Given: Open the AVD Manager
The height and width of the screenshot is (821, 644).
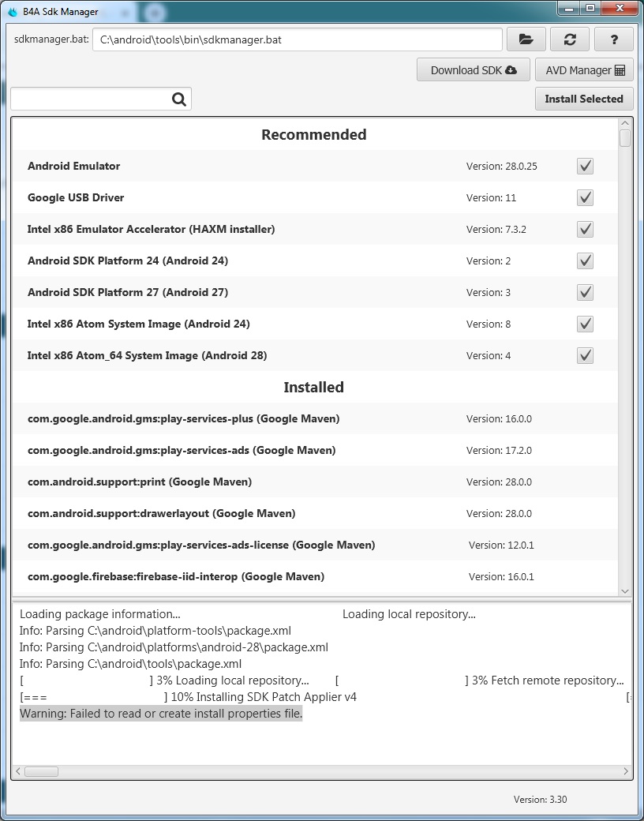Looking at the screenshot, I should pos(584,69).
